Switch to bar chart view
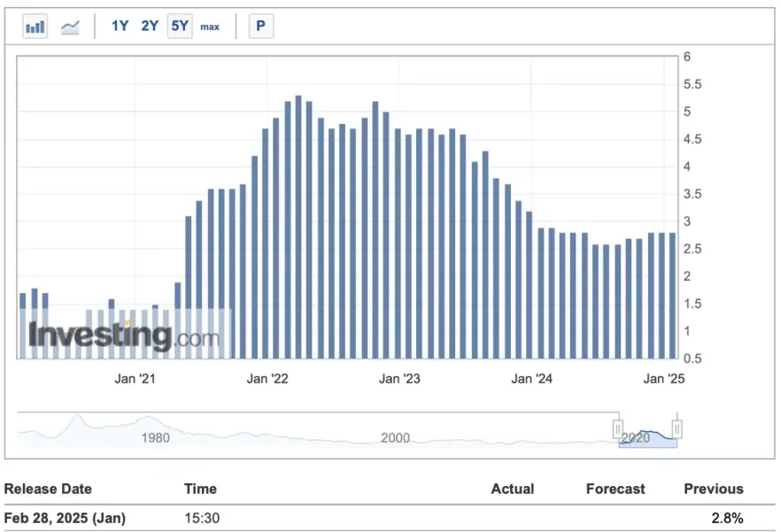 pyautogui.click(x=35, y=26)
